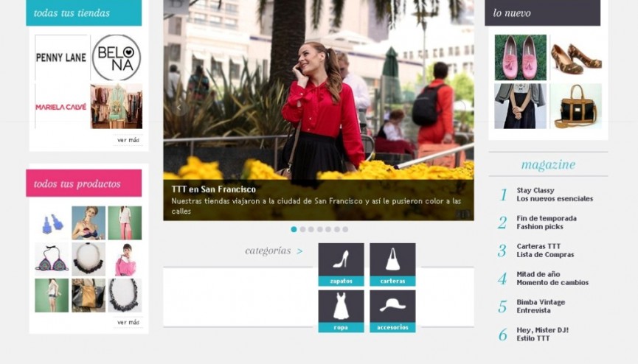Screen dimensions: 638x364
Task: Click the Belona store logo
Action: click(117, 57)
